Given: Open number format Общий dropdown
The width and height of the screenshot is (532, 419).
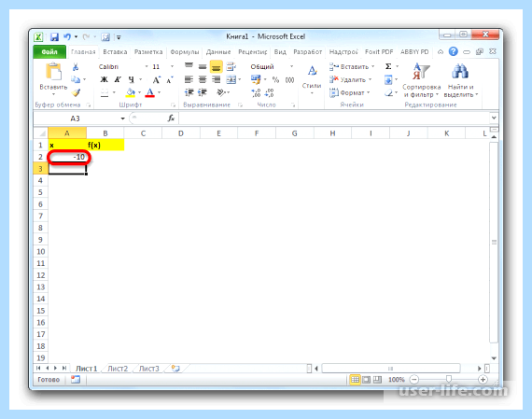Looking at the screenshot, I should point(291,66).
